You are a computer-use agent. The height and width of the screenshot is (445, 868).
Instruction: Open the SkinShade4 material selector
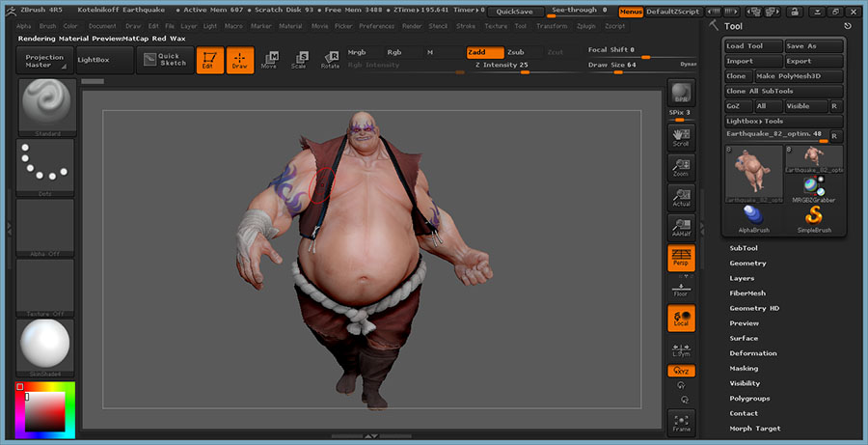point(46,348)
